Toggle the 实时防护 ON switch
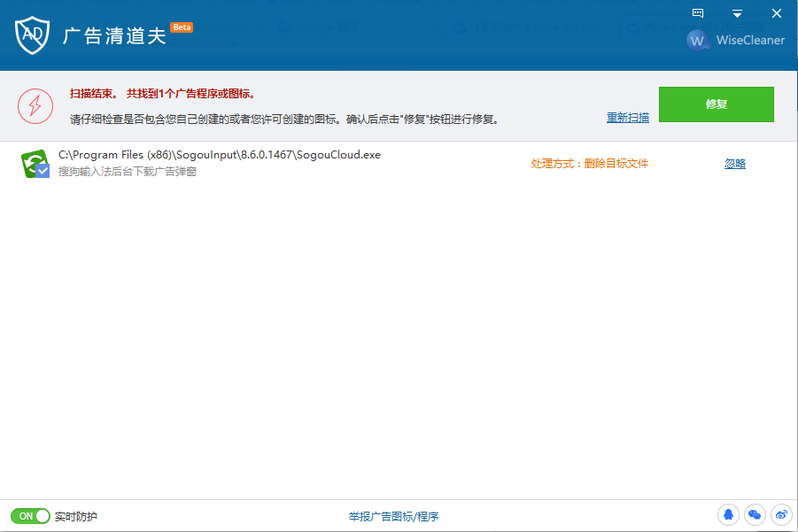Image resolution: width=798 pixels, height=532 pixels. 30,516
